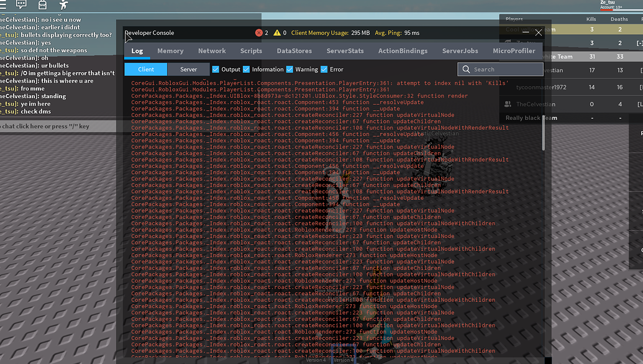Open the ActionBindings tab
This screenshot has width=643, height=364.
point(403,51)
